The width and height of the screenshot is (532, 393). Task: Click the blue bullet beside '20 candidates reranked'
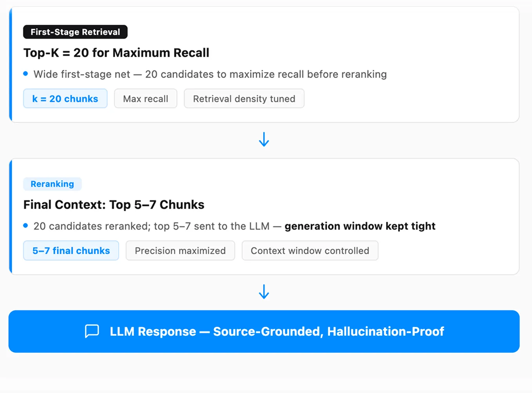click(25, 225)
